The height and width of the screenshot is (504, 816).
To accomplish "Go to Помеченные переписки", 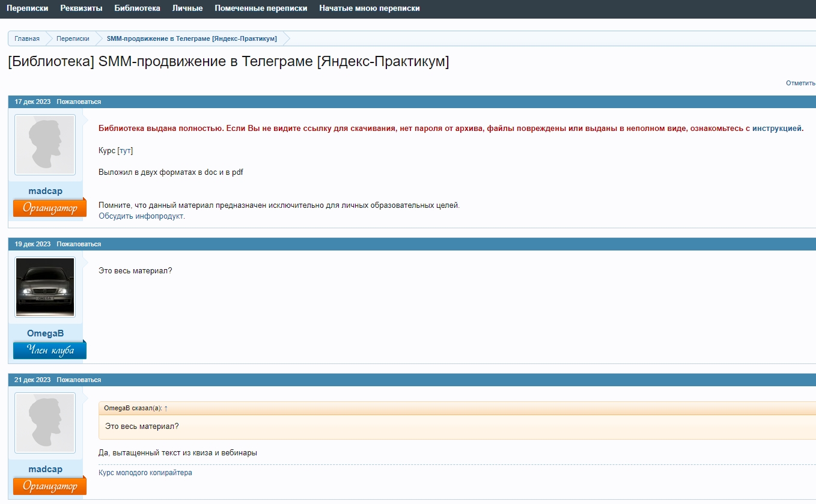I will click(261, 8).
